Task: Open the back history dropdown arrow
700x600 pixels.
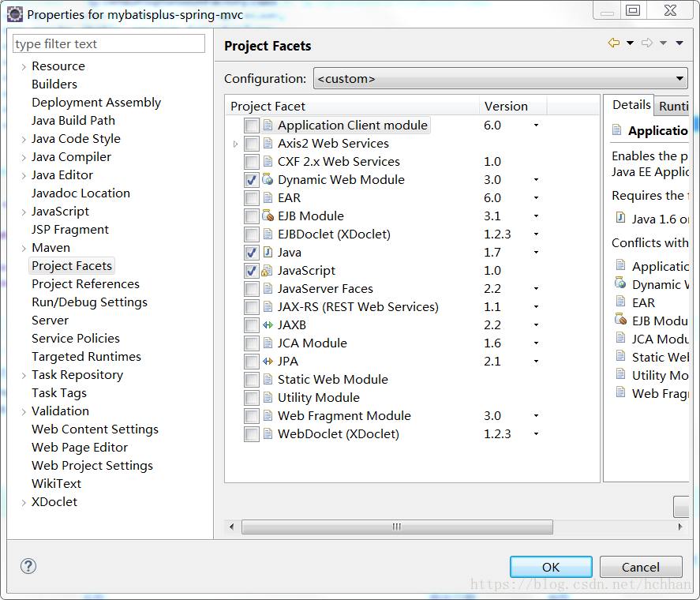Action: click(630, 43)
